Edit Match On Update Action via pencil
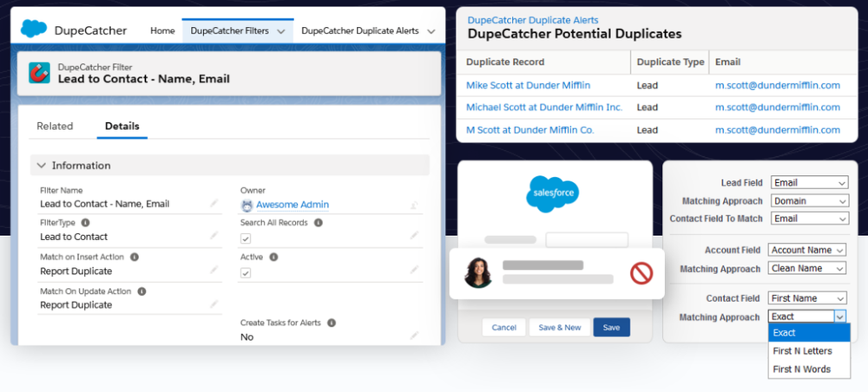The image size is (868, 392). tap(214, 304)
